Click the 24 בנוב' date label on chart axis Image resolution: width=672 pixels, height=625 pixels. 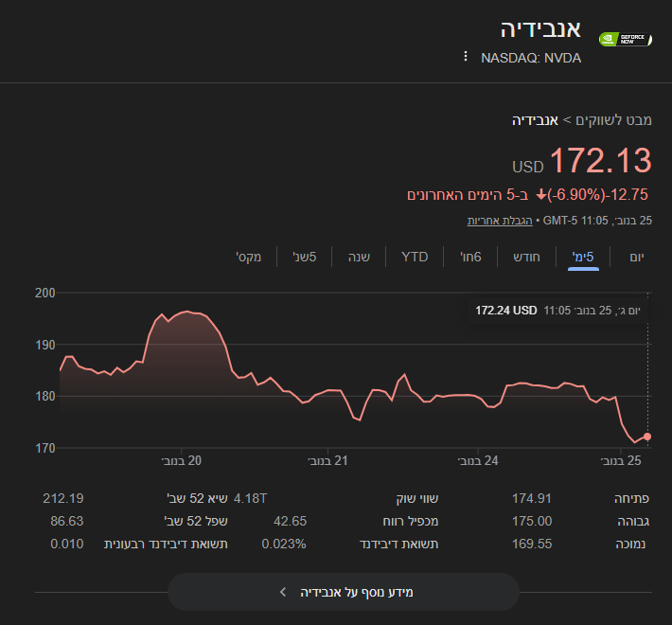click(478, 461)
